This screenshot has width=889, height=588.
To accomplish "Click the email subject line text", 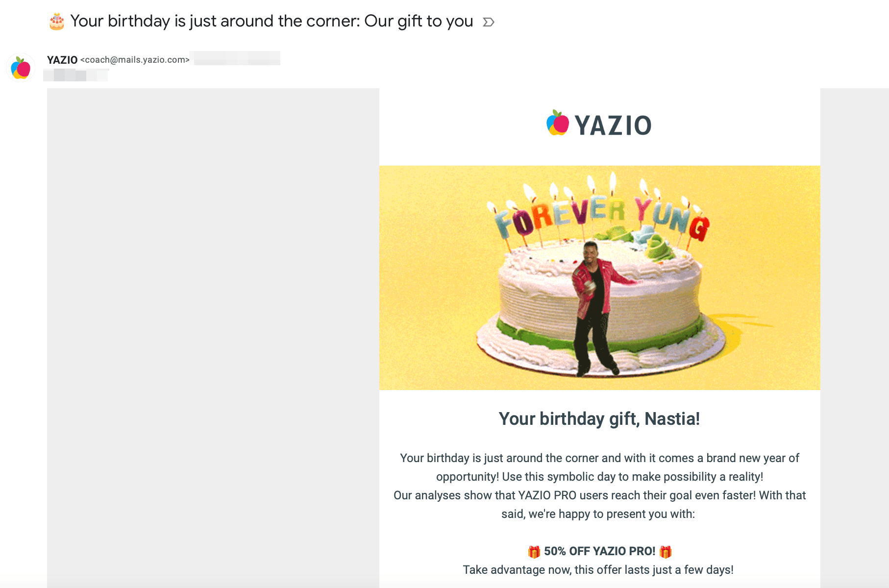I will point(272,21).
